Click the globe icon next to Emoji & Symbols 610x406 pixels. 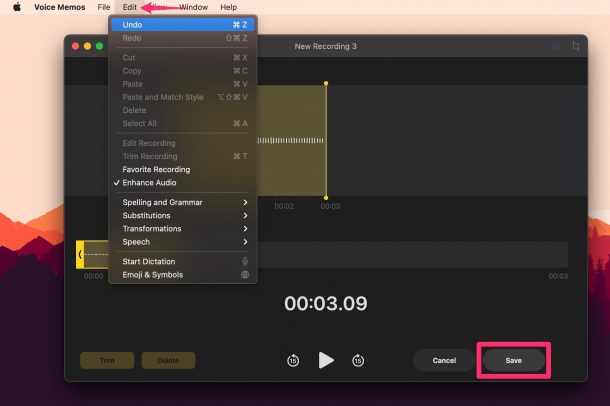click(245, 275)
